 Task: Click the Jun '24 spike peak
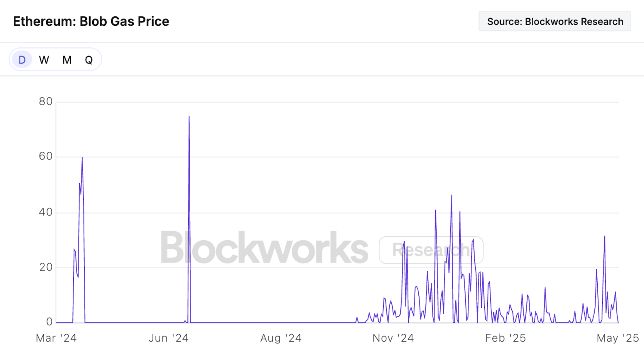189,117
